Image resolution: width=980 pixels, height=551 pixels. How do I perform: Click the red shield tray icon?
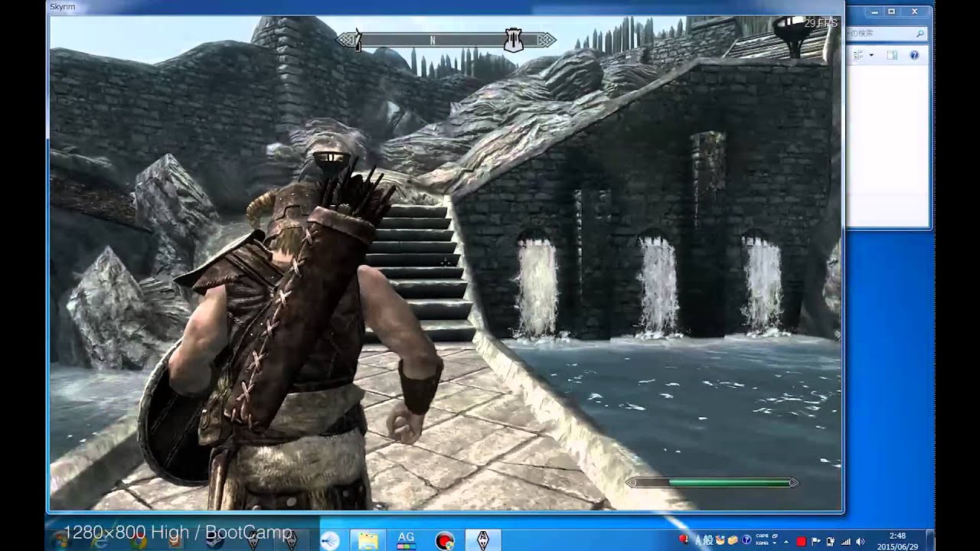pos(684,539)
